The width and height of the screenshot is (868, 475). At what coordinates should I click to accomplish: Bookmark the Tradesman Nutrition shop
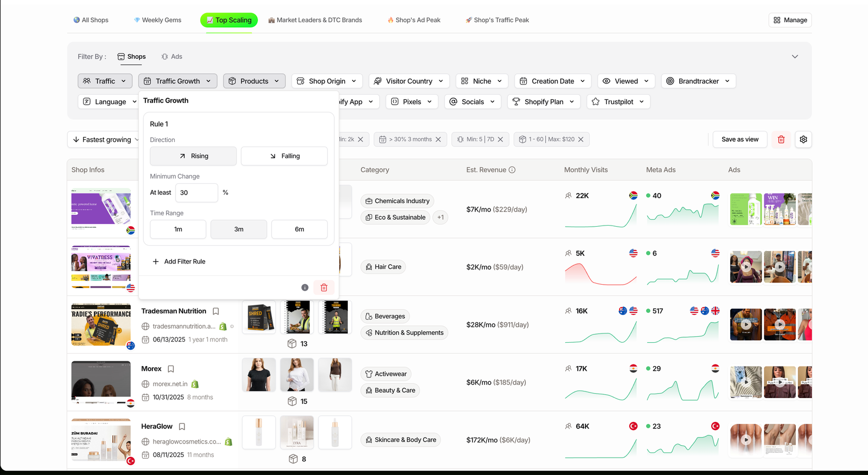point(216,311)
